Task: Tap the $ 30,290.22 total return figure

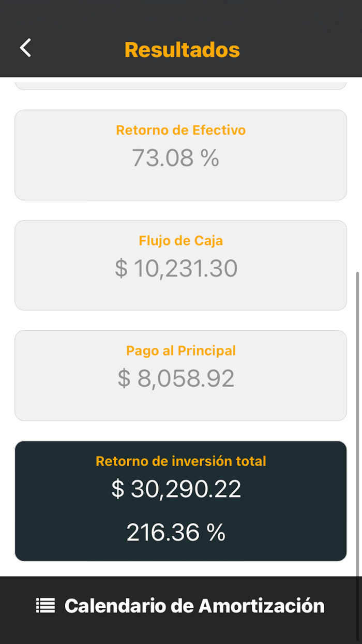Action: tap(179, 489)
